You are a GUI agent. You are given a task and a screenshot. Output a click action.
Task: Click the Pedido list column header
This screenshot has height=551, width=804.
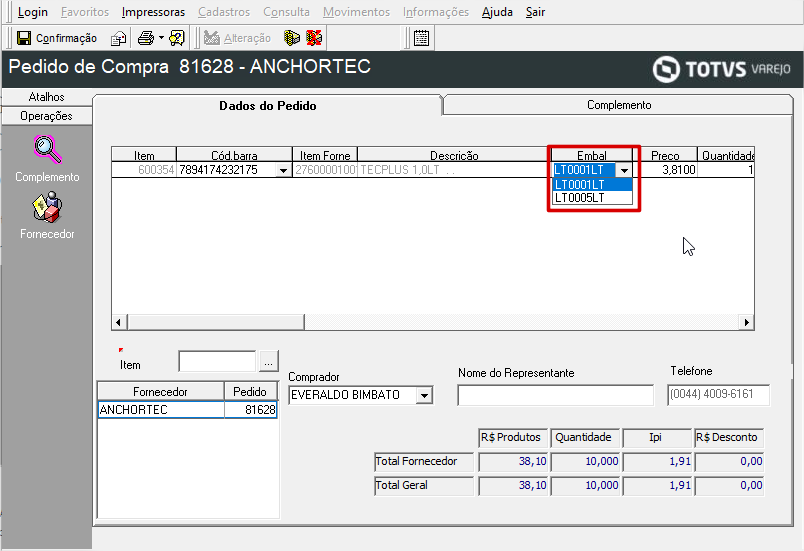click(x=250, y=392)
